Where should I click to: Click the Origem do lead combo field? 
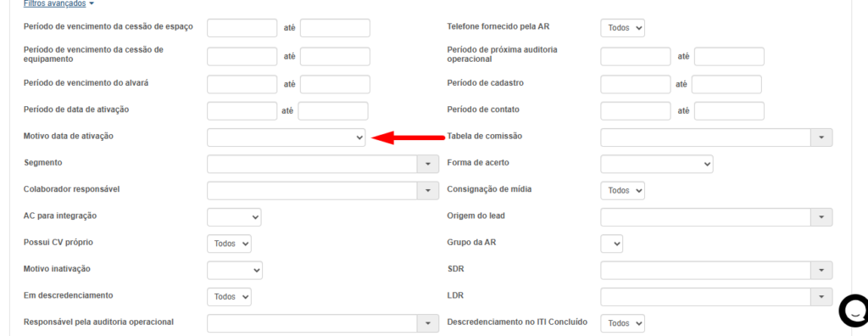706,217
